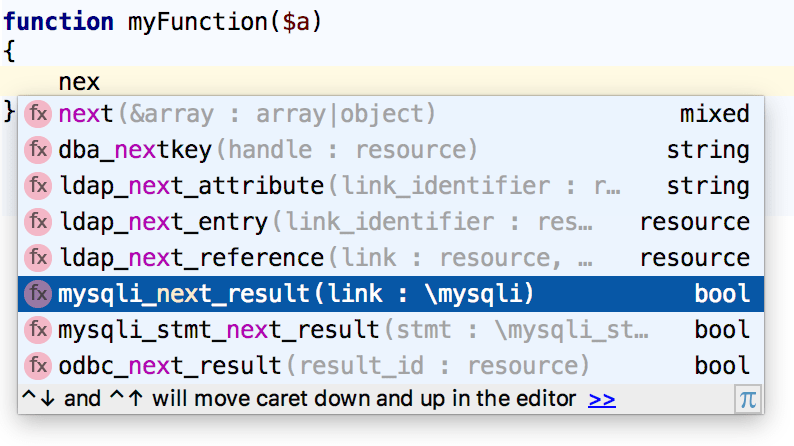Image resolution: width=794 pixels, height=446 pixels.
Task: Choose dba_nextkey from the completion list
Action: point(390,149)
